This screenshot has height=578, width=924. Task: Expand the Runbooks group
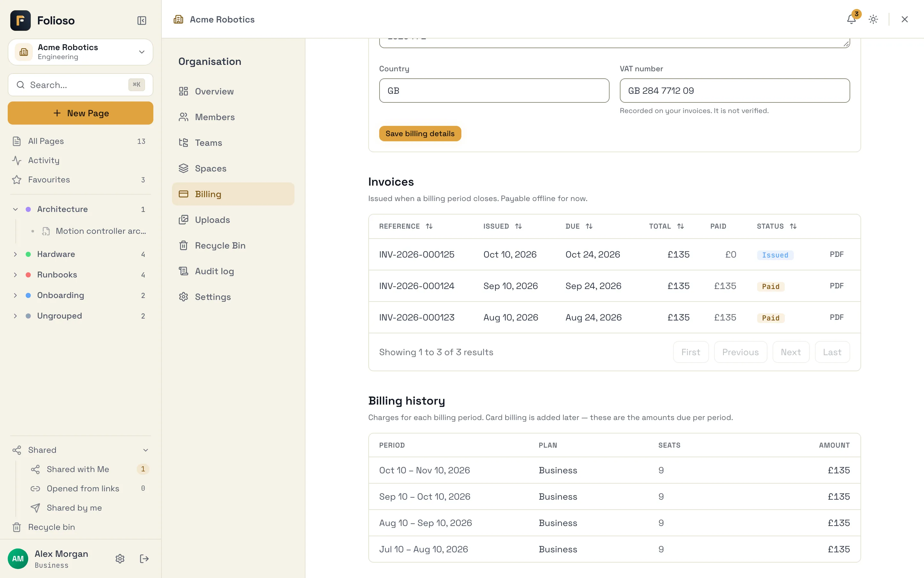[x=15, y=275]
